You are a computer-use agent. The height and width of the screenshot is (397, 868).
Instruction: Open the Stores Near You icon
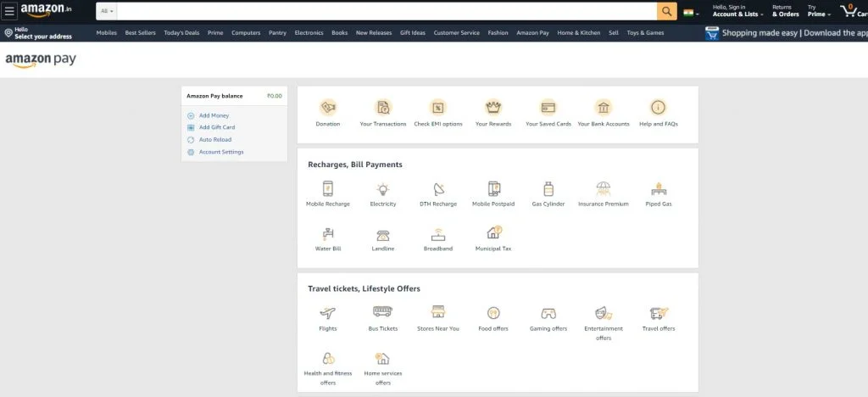pos(438,311)
